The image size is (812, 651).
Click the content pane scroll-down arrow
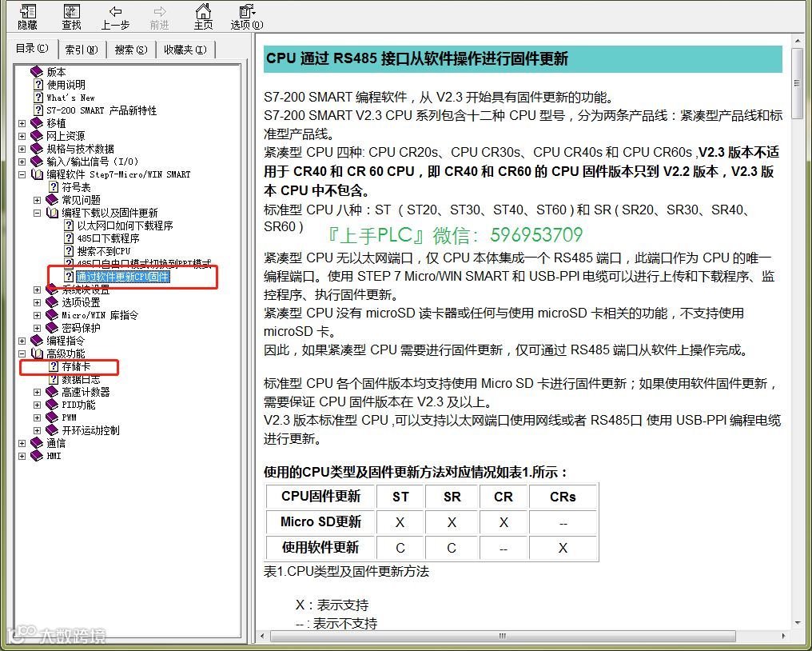click(x=798, y=622)
